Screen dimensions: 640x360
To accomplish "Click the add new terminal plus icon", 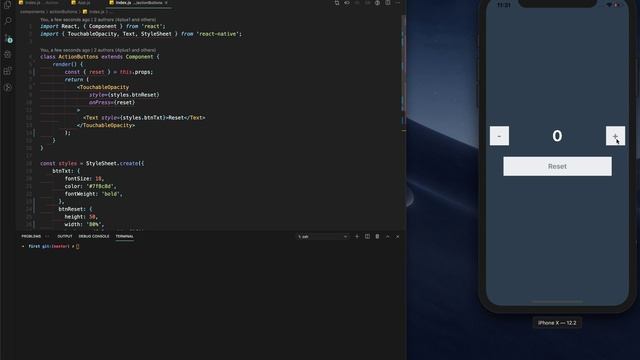I will (x=357, y=236).
